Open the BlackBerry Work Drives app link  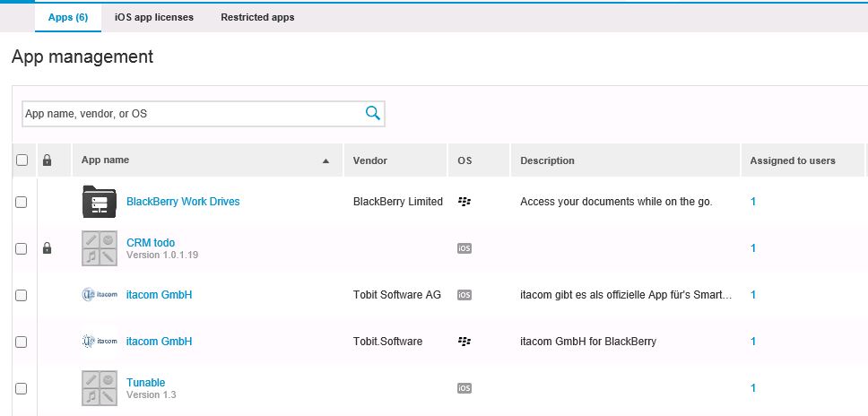183,202
